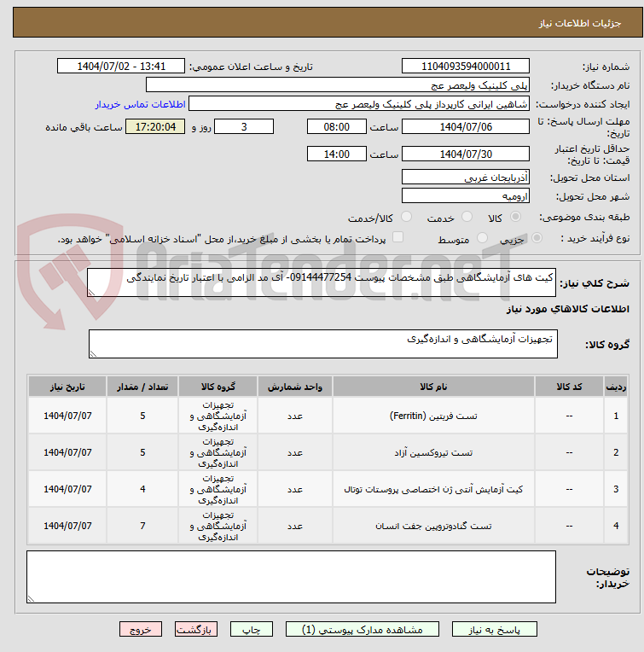Image resolution: width=644 pixels, height=652 pixels.
Task: Select the کالا radio button
Action: pyautogui.click(x=515, y=217)
